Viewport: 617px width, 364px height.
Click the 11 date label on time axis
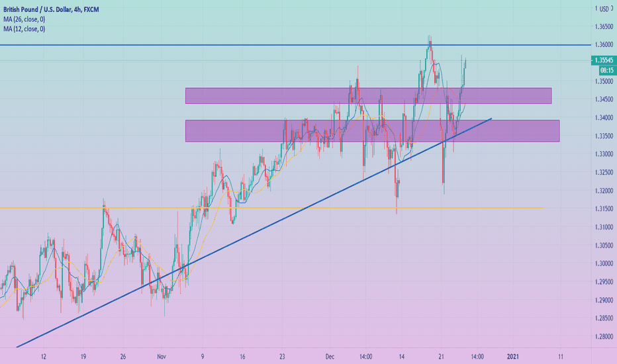(560, 357)
